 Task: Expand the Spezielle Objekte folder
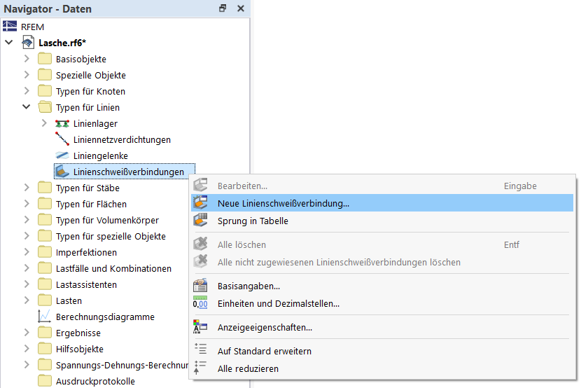click(27, 75)
